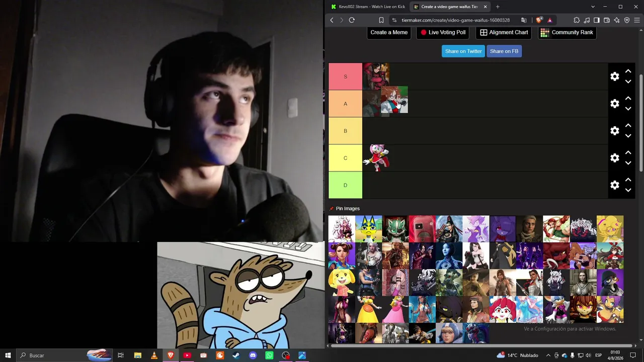644x362 pixels.
Task: Open VLC media player from the taskbar
Action: [x=154, y=355]
